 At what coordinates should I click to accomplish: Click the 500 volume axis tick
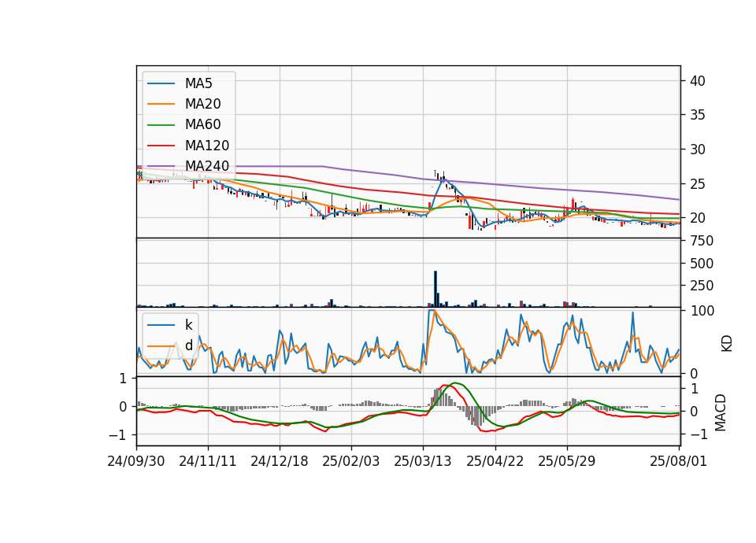702,264
